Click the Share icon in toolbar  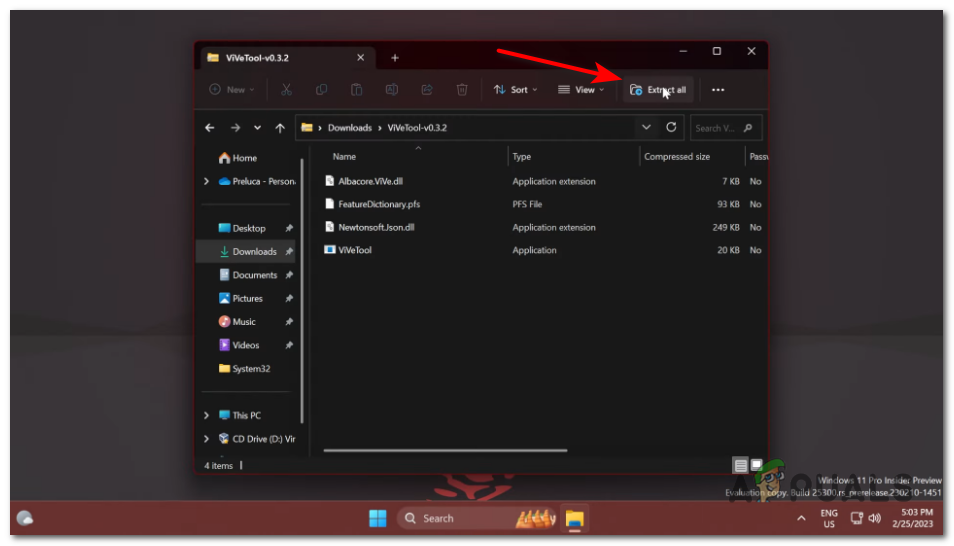pos(427,89)
